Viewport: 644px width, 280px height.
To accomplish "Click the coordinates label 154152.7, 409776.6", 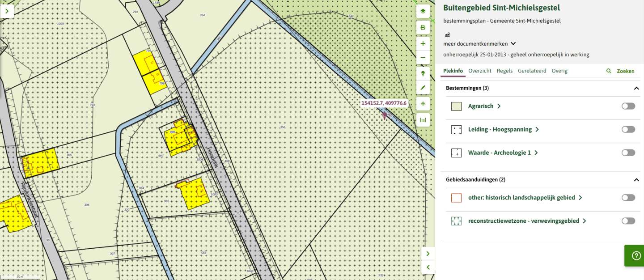I will (x=384, y=103).
